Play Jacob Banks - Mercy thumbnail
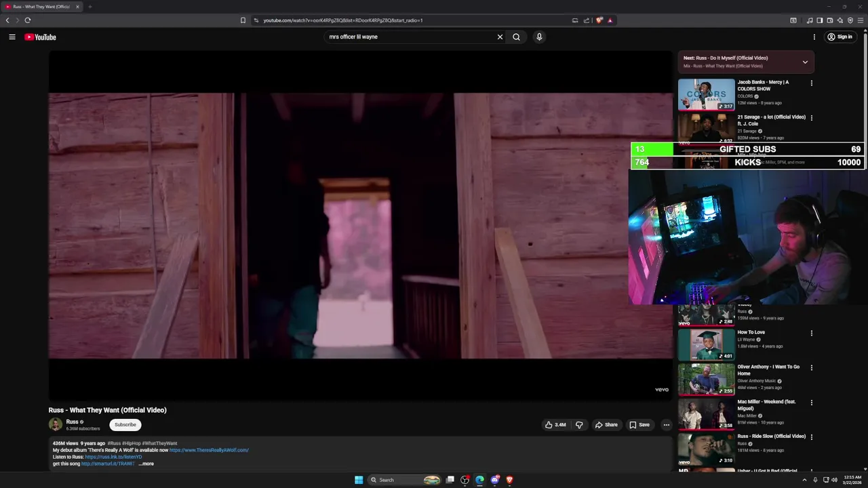The width and height of the screenshot is (868, 488). 707,94
